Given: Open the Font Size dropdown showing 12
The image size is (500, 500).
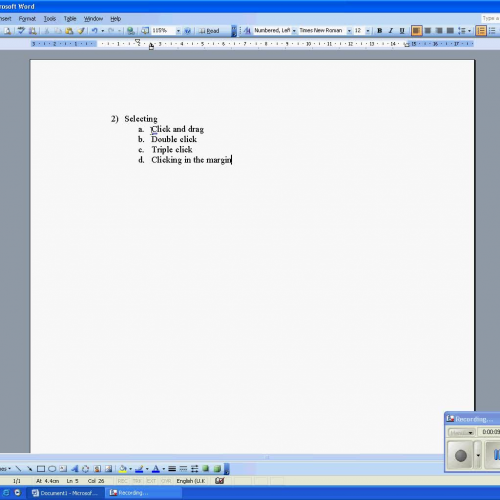Looking at the screenshot, I should pyautogui.click(x=368, y=31).
